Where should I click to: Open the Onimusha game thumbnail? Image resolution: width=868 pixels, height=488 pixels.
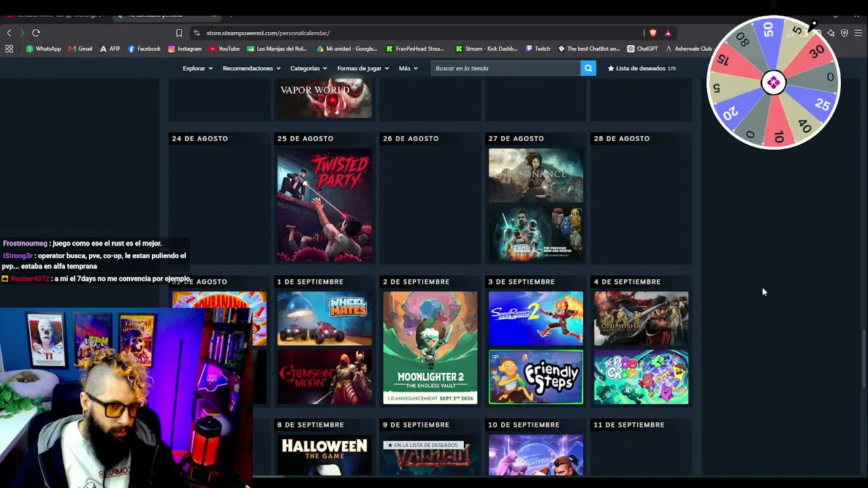tap(642, 319)
